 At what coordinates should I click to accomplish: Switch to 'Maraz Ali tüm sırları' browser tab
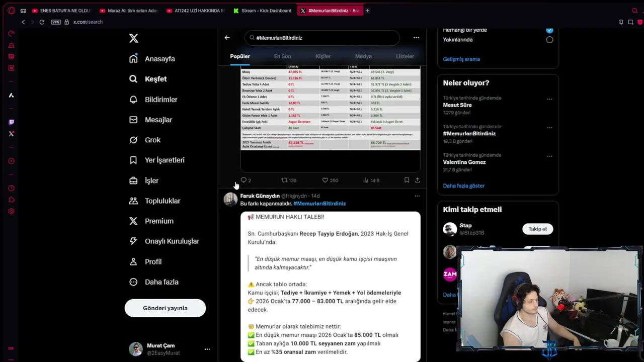click(129, 11)
